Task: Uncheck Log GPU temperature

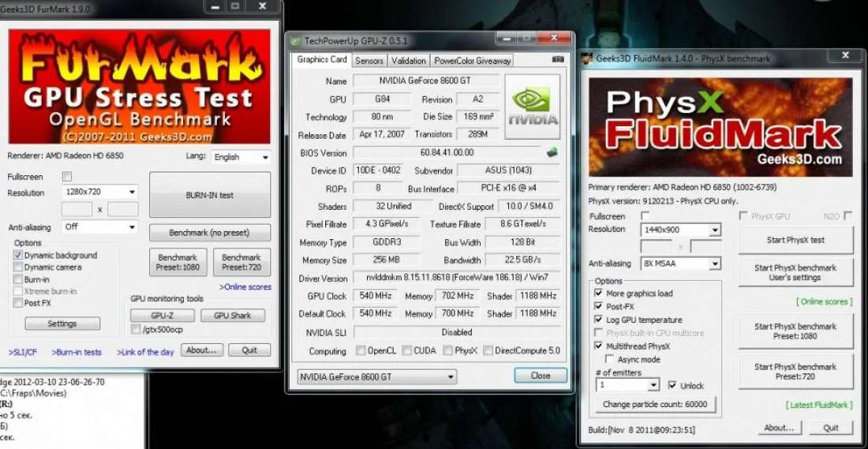Action: [x=598, y=320]
